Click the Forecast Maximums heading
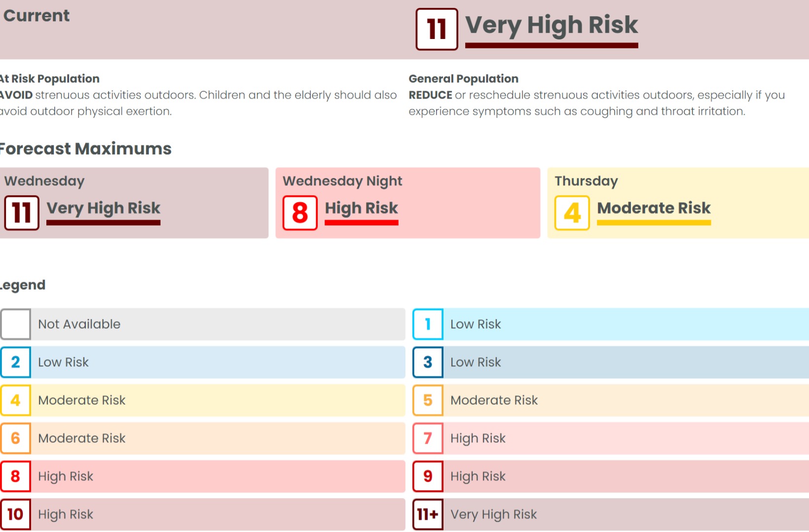This screenshot has width=809, height=532. pos(85,149)
